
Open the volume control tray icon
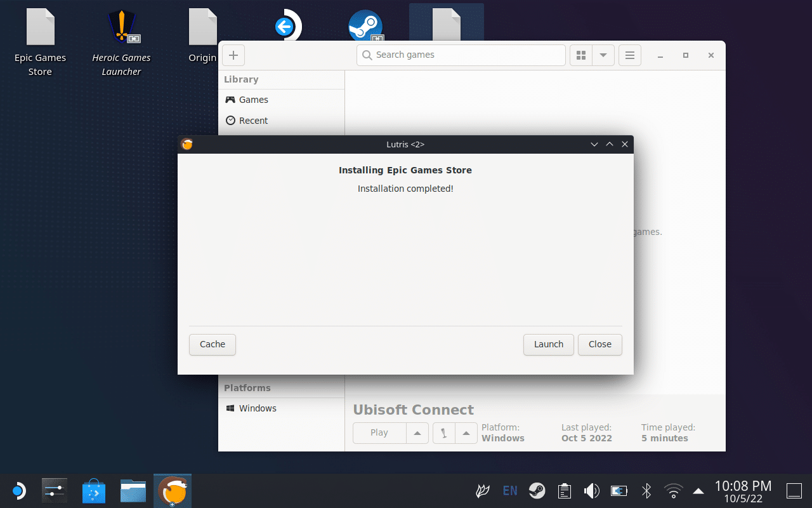coord(591,491)
